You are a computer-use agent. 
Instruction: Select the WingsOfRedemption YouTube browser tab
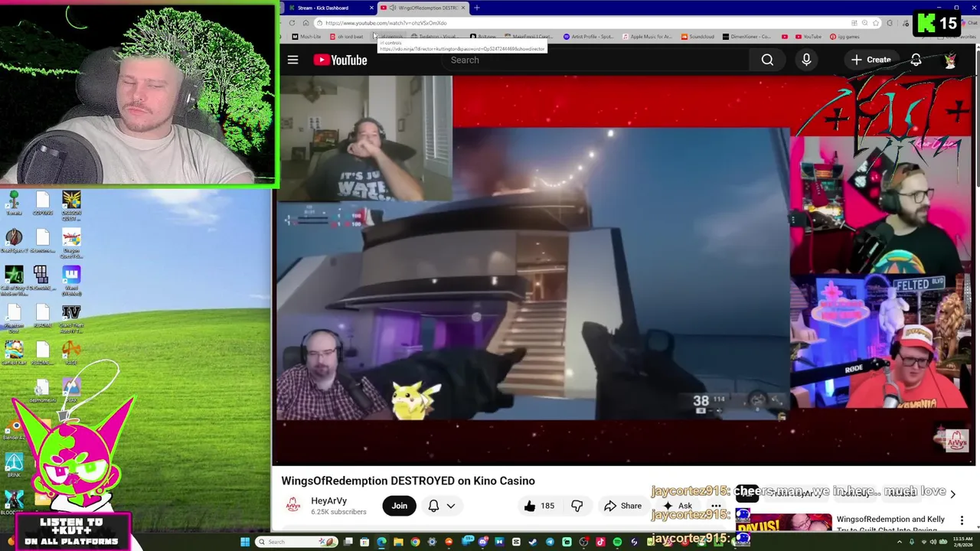(423, 8)
